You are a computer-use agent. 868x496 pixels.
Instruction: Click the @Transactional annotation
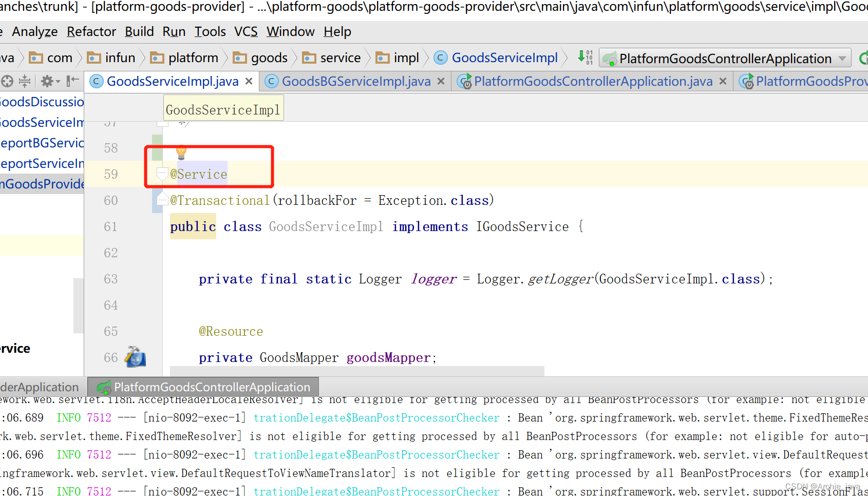[220, 200]
